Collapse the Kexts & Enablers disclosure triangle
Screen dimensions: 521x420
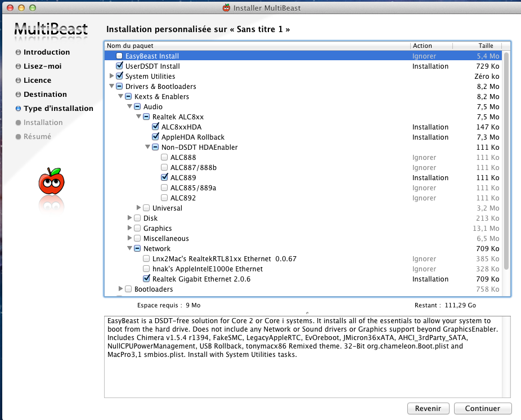tap(120, 96)
